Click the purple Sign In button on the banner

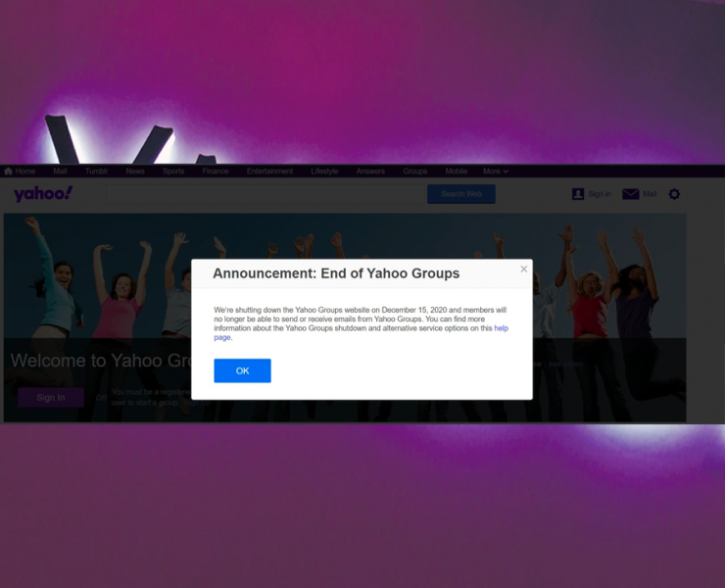click(x=51, y=398)
